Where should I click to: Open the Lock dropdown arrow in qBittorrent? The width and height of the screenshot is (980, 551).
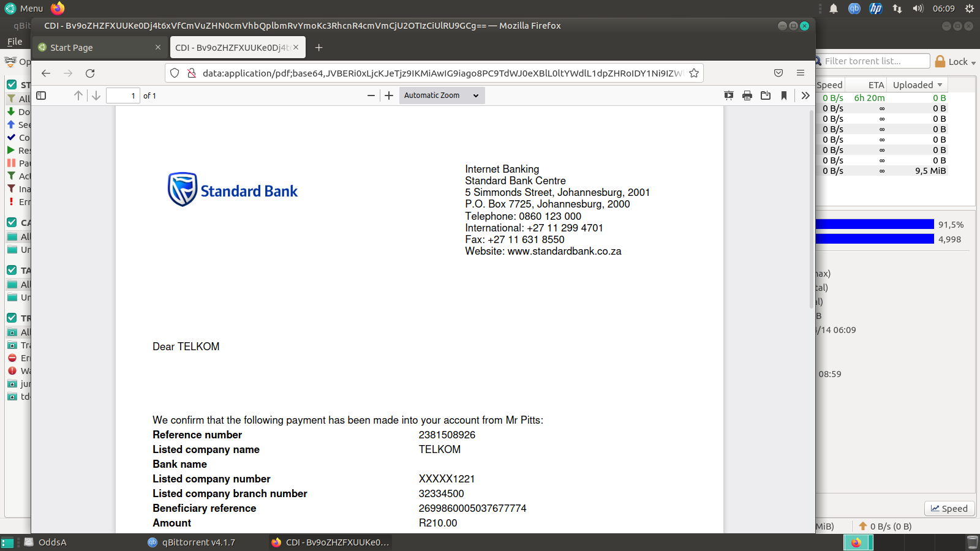coord(973,62)
